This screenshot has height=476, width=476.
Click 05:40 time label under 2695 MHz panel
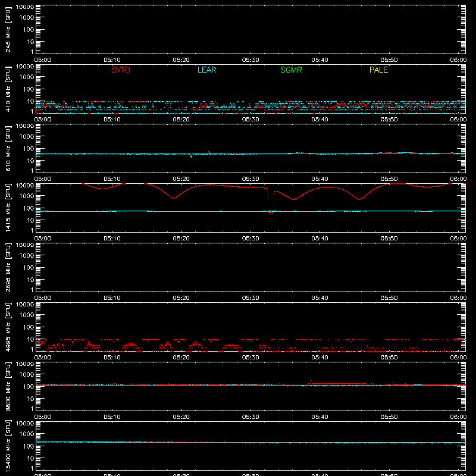tap(320, 298)
